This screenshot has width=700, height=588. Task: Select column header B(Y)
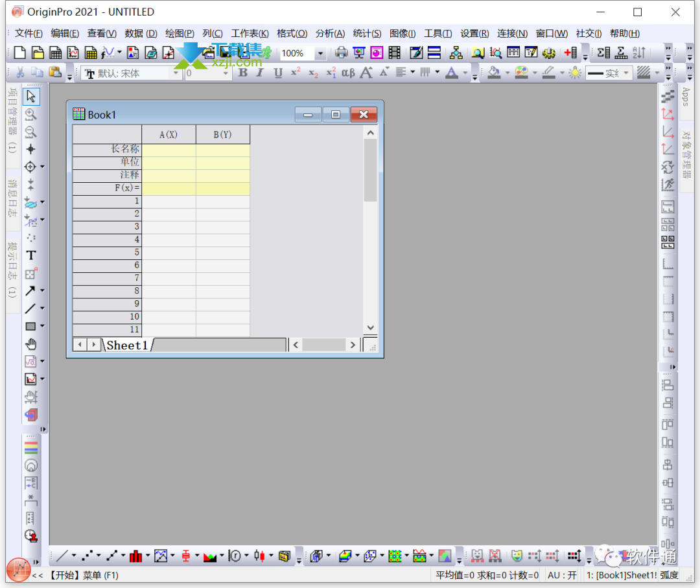click(x=223, y=134)
